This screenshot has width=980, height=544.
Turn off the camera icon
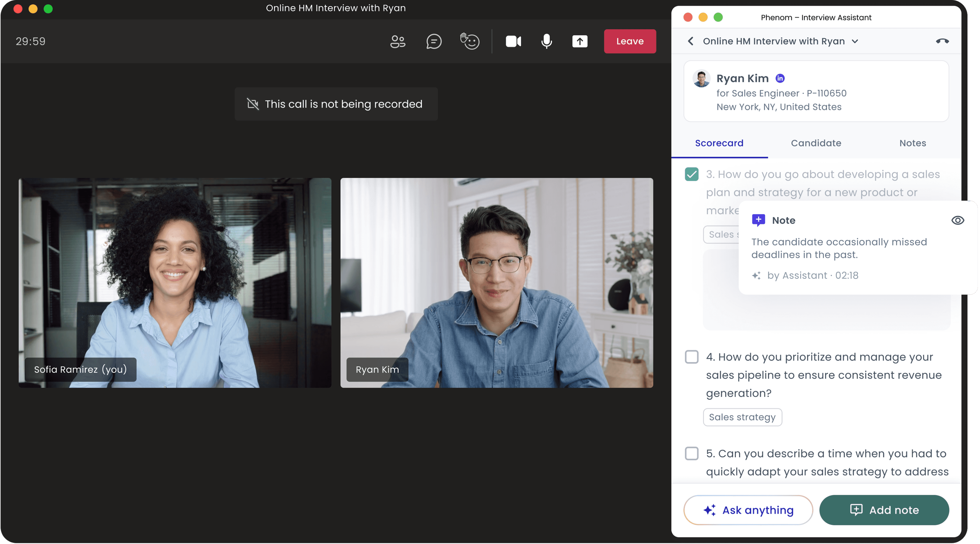coord(513,41)
